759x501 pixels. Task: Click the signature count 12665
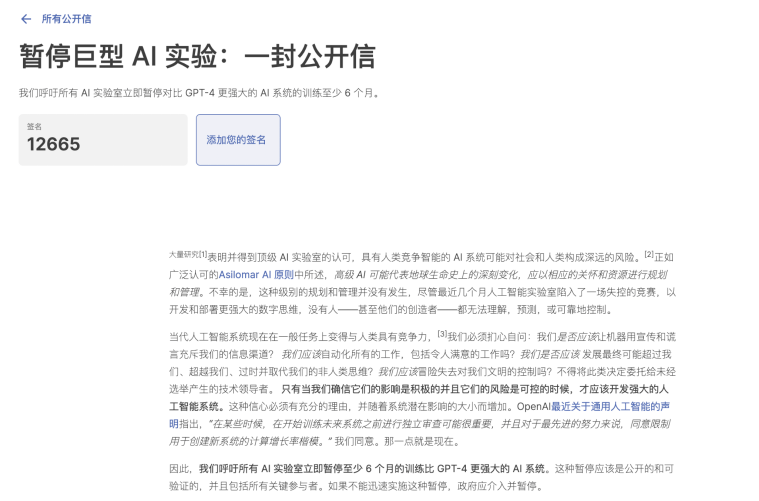point(53,144)
